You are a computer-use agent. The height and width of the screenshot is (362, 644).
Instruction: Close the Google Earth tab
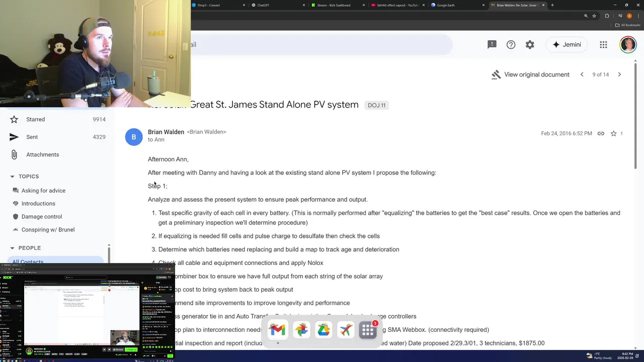pos(484,5)
